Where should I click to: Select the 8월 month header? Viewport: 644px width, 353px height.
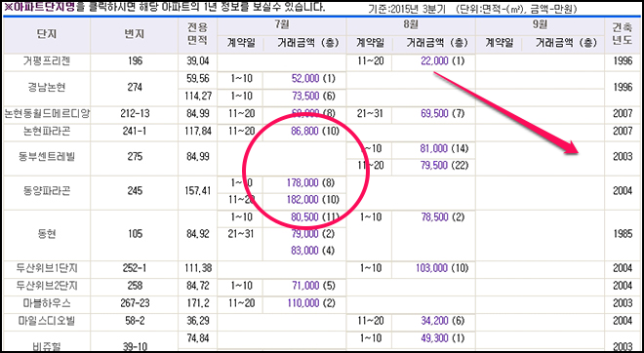tap(411, 24)
